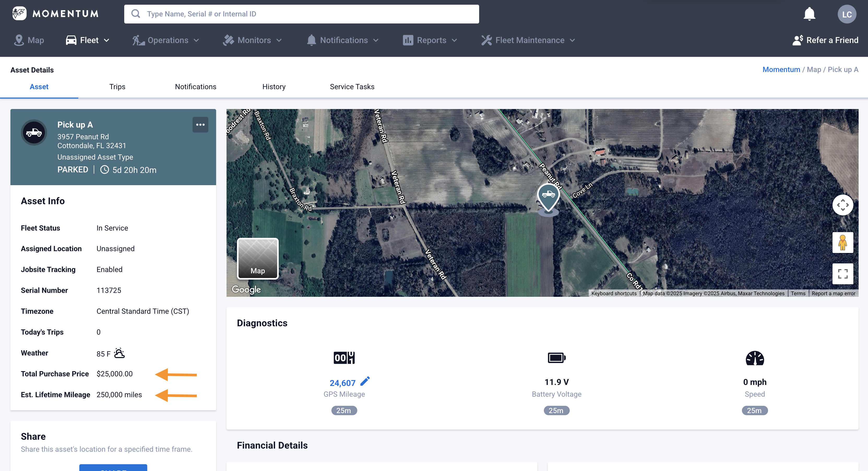
Task: Toggle fullscreen map view
Action: [842, 274]
